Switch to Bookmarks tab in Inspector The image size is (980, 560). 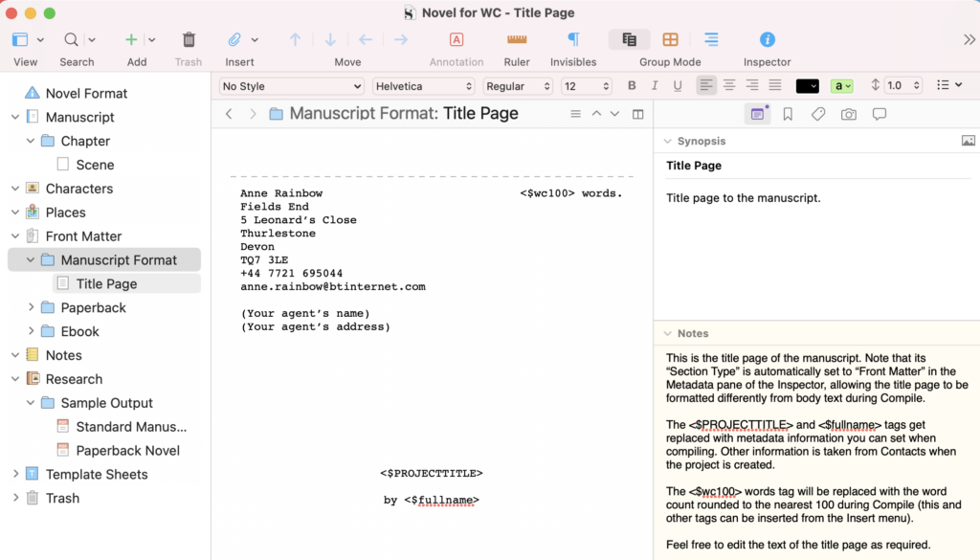click(x=788, y=114)
